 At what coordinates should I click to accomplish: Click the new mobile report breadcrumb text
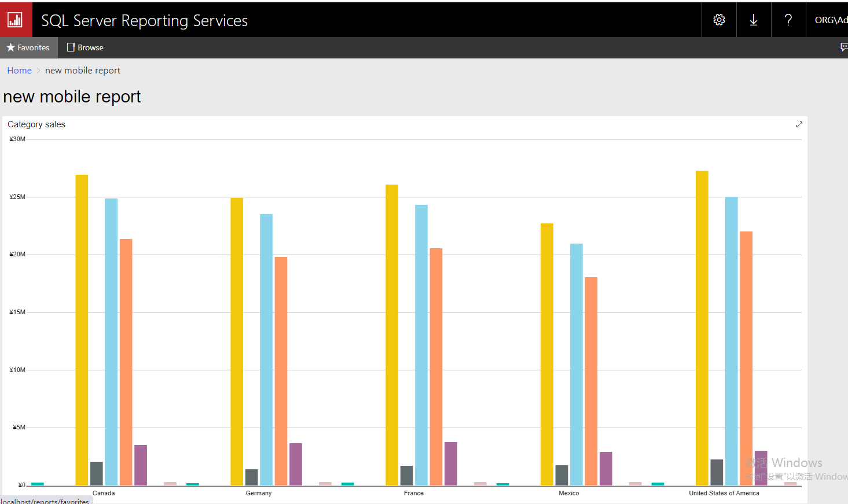point(82,70)
